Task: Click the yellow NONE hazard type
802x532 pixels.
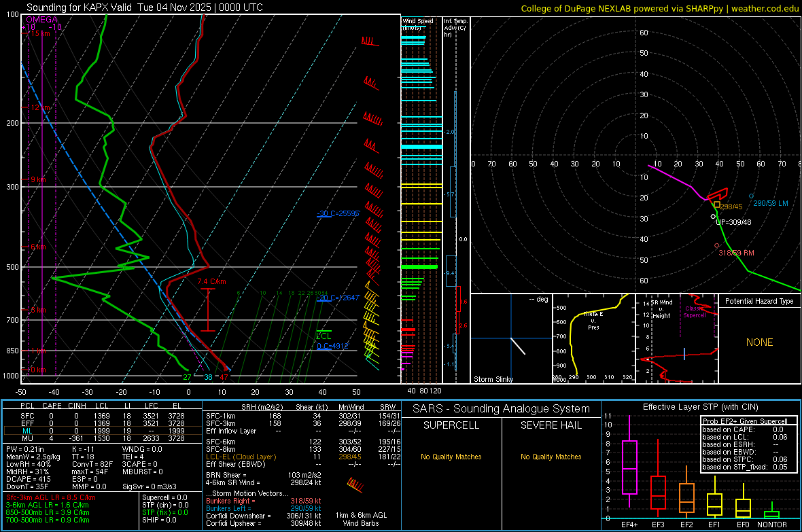Action: (x=759, y=342)
